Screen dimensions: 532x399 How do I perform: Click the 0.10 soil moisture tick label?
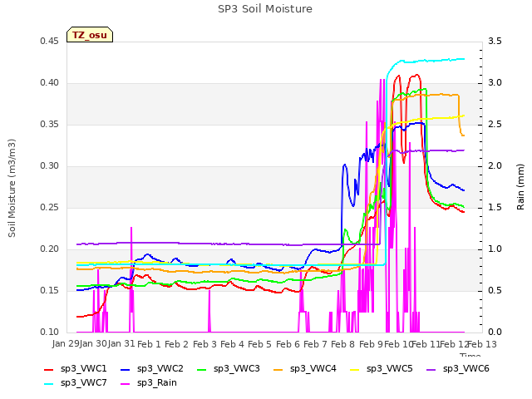[x=50, y=332]
